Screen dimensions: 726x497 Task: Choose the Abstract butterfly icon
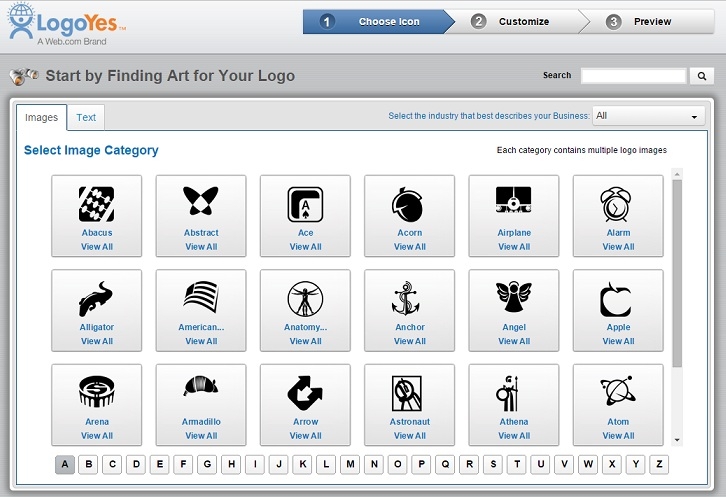(201, 204)
